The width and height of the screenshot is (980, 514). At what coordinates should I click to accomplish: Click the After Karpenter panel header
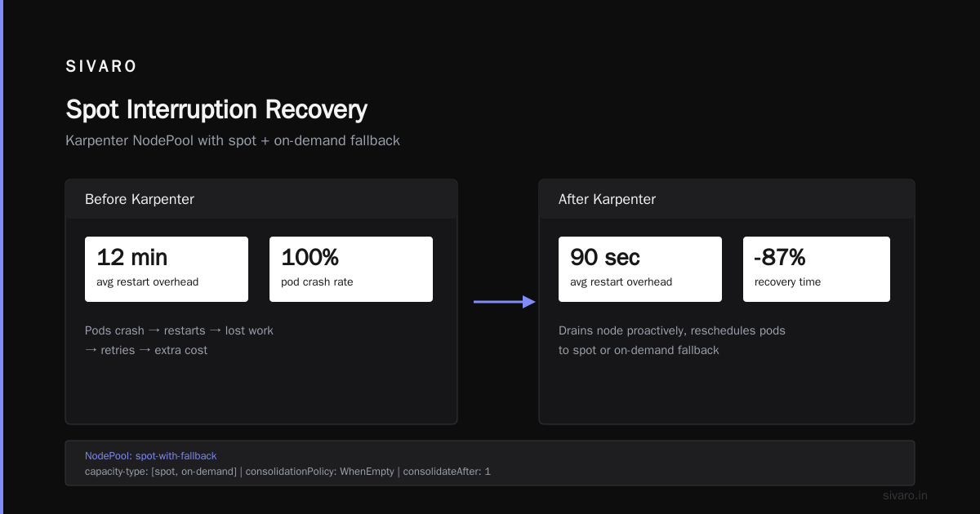click(x=727, y=199)
